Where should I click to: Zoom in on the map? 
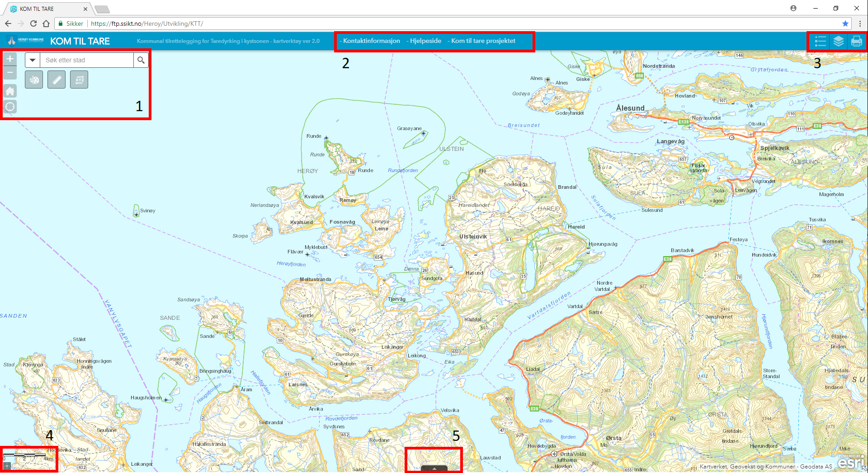10,59
